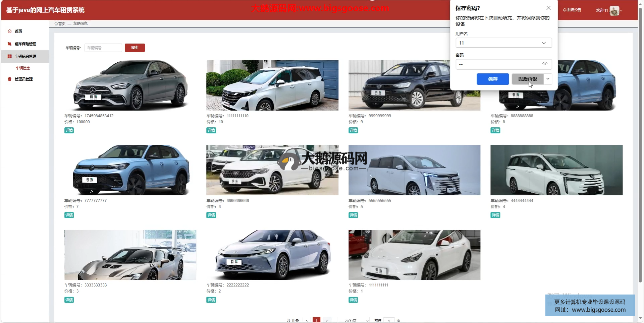Close the save password popup
Screen dimensions: 644x323
click(x=548, y=8)
